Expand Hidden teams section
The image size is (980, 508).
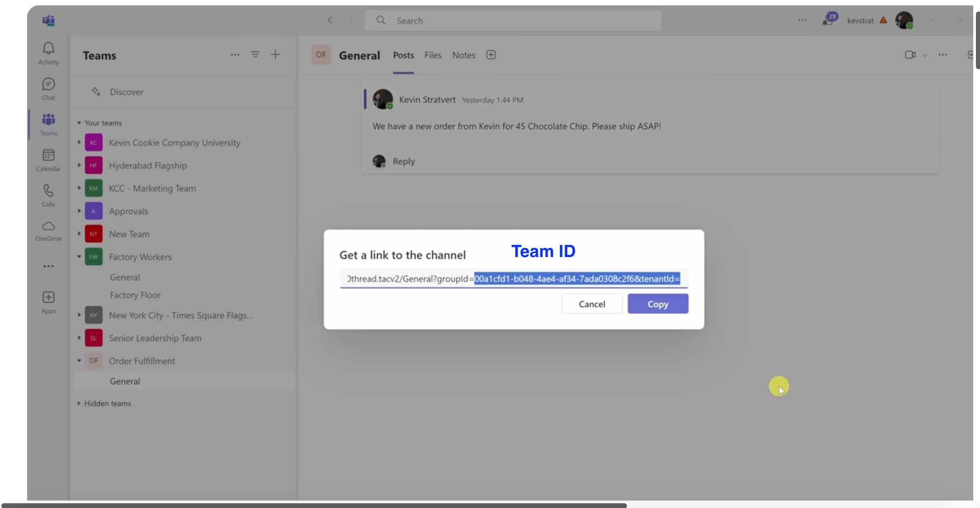click(79, 403)
